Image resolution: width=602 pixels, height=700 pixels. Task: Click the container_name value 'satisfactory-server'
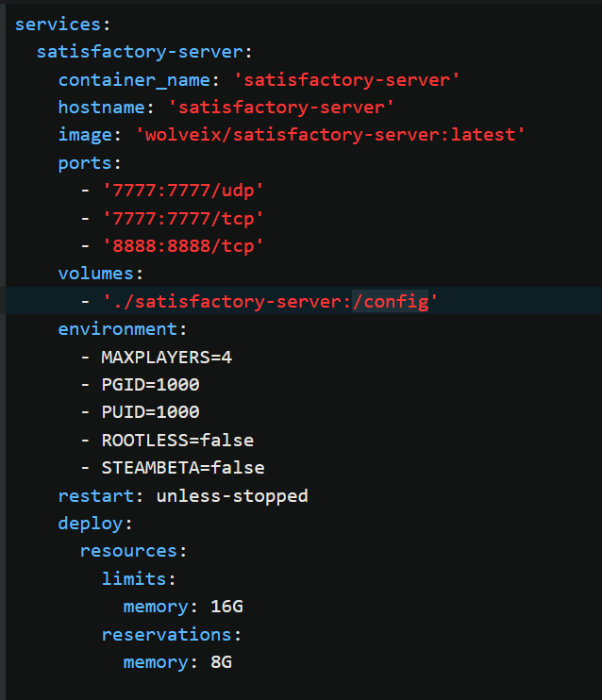pyautogui.click(x=346, y=80)
